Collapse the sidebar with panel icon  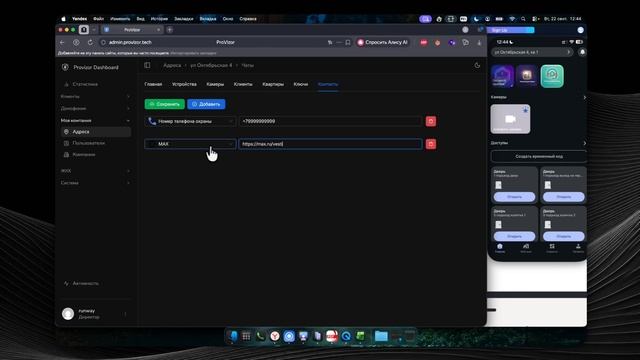click(147, 65)
